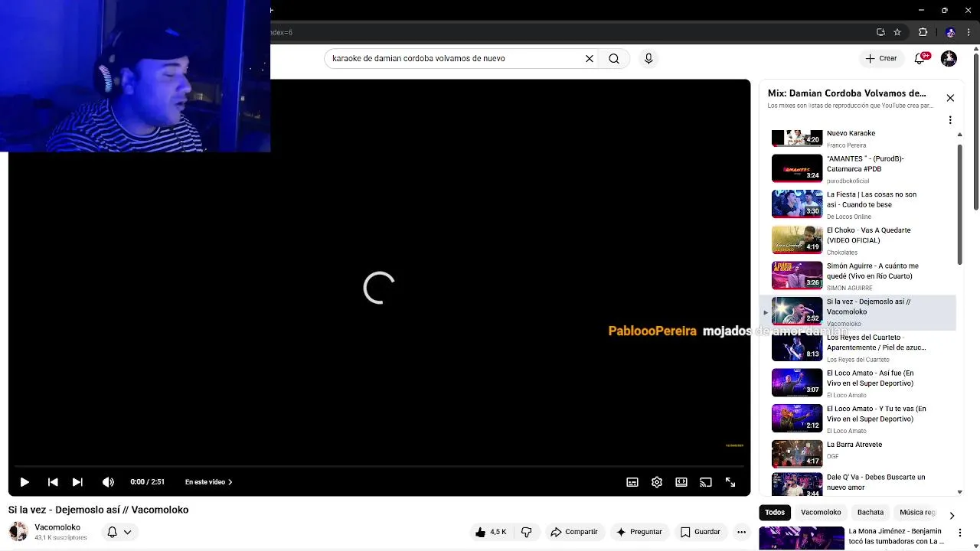Viewport: 980px width, 551px height.
Task: Open more video actions menu
Action: point(741,532)
